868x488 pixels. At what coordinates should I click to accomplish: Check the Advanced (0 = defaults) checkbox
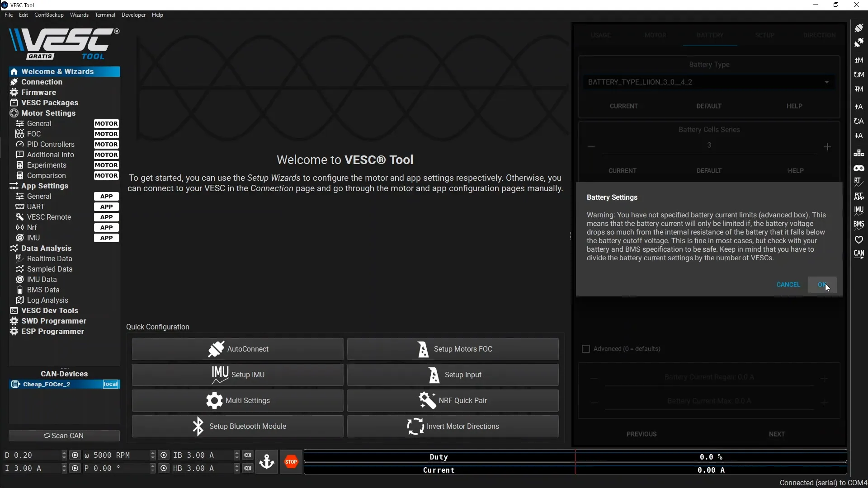(x=586, y=349)
